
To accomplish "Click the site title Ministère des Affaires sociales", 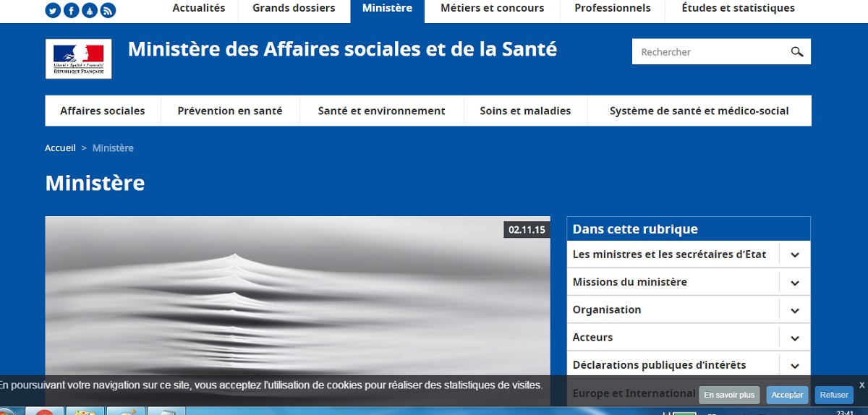I will pyautogui.click(x=343, y=49).
